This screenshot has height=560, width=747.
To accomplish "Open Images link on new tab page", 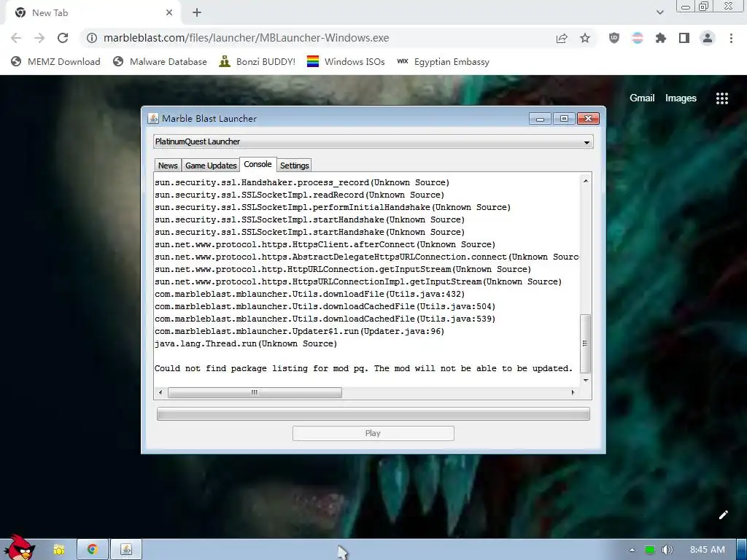I will tap(681, 98).
